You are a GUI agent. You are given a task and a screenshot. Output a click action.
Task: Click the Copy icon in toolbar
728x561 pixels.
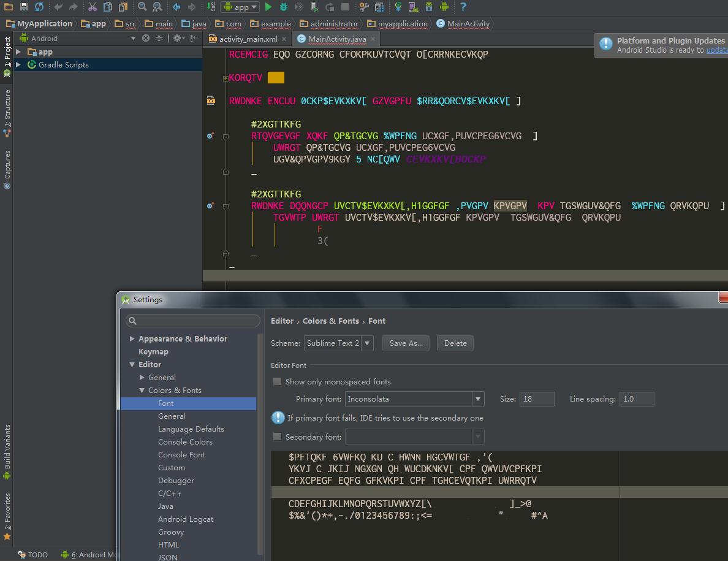108,7
